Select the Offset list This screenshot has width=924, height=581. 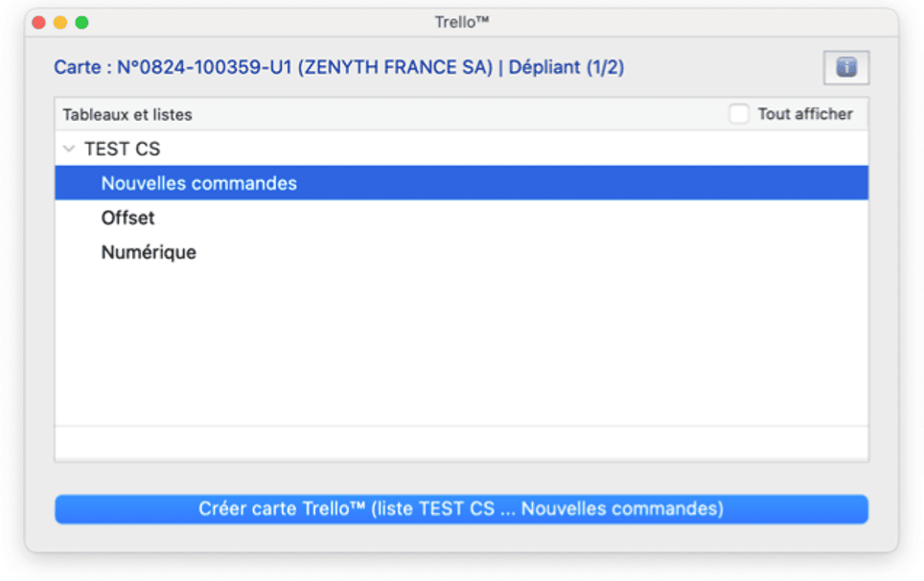[x=461, y=218]
